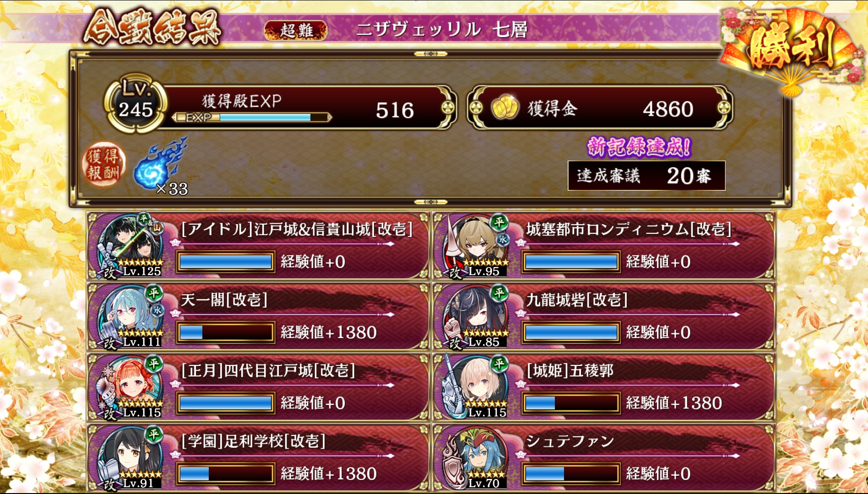The width and height of the screenshot is (868, 494).
Task: Select 四代目江戸城 red-haired character portrait
Action: [x=130, y=387]
